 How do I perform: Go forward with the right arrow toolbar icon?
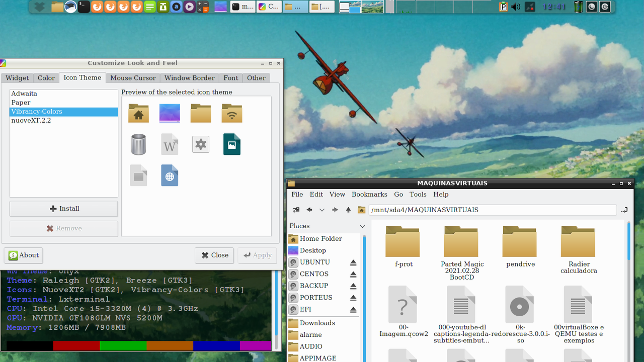click(335, 210)
